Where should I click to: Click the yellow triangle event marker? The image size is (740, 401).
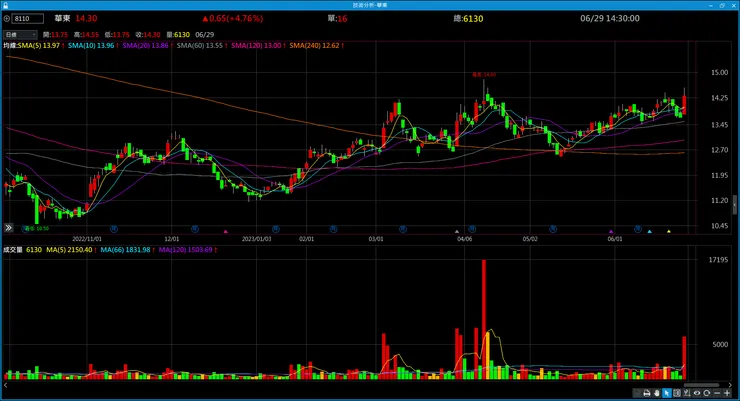[x=669, y=231]
